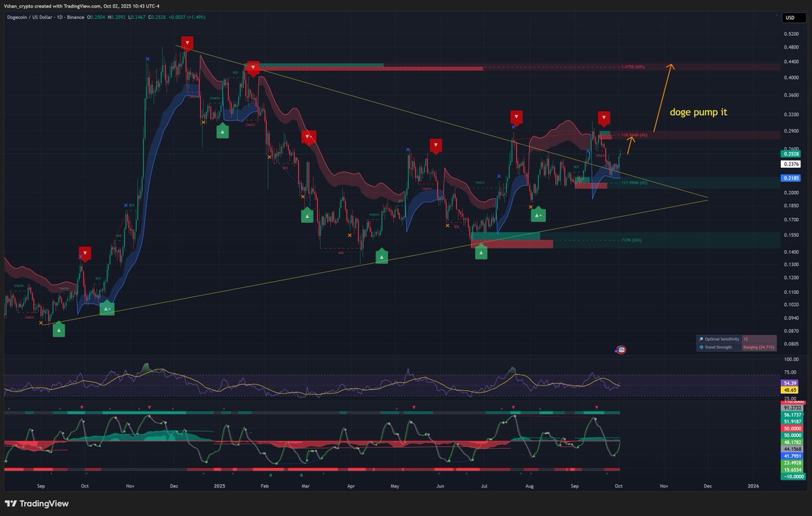Screen dimensions: 812x516
Task: Click the US flag economic event icon
Action: coord(621,349)
